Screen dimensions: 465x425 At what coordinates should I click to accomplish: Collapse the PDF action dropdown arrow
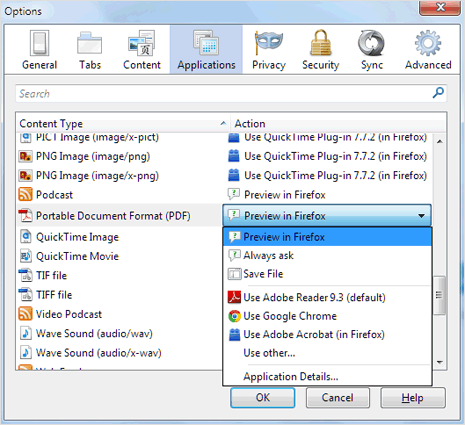tap(421, 216)
